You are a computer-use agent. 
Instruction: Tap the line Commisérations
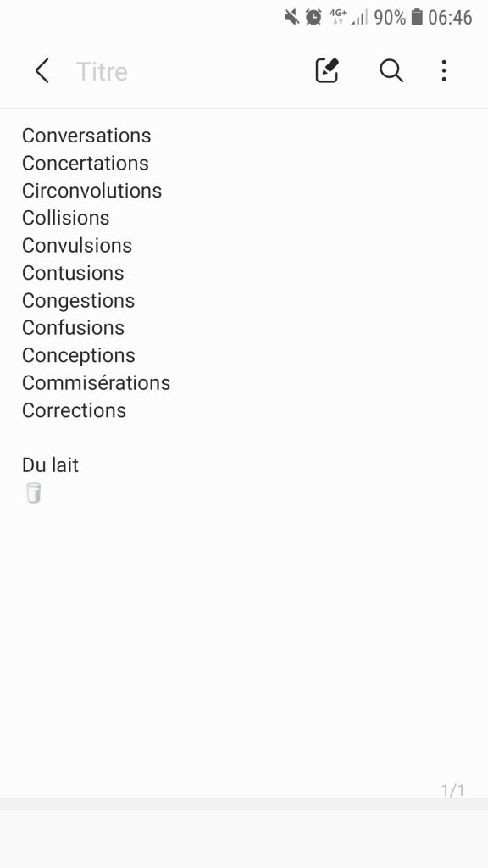click(x=97, y=382)
